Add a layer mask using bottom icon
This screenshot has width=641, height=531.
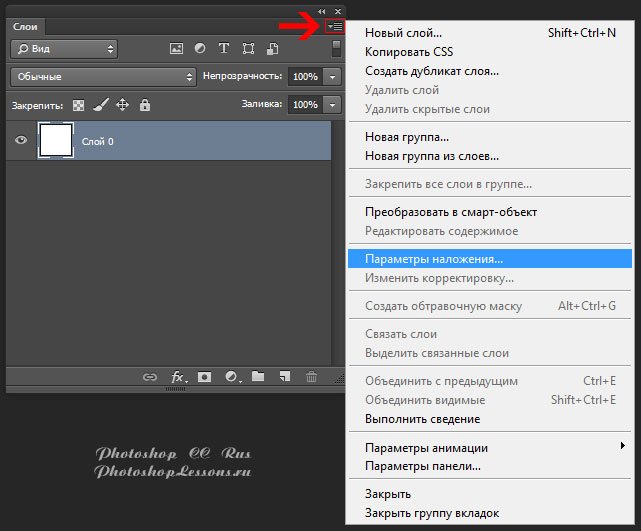(205, 377)
